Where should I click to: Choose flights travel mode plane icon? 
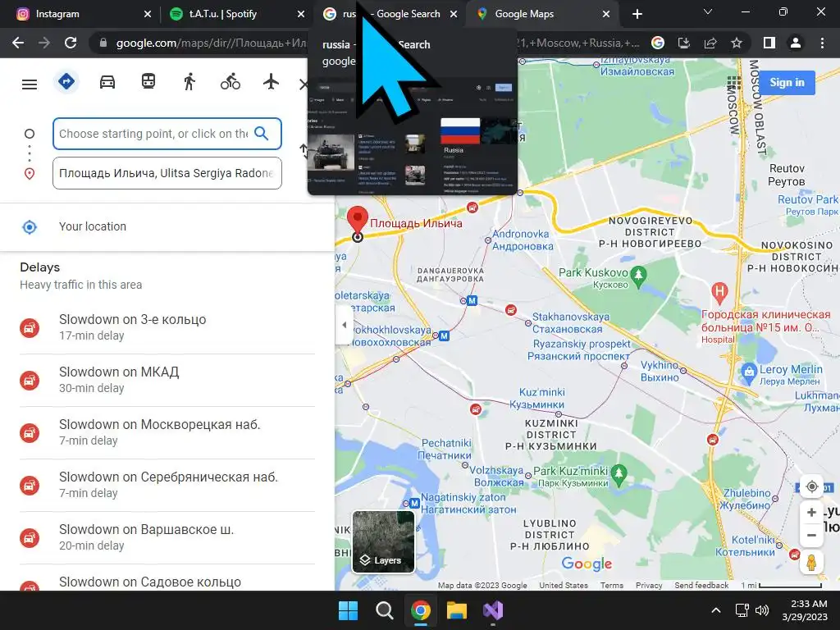tap(271, 82)
